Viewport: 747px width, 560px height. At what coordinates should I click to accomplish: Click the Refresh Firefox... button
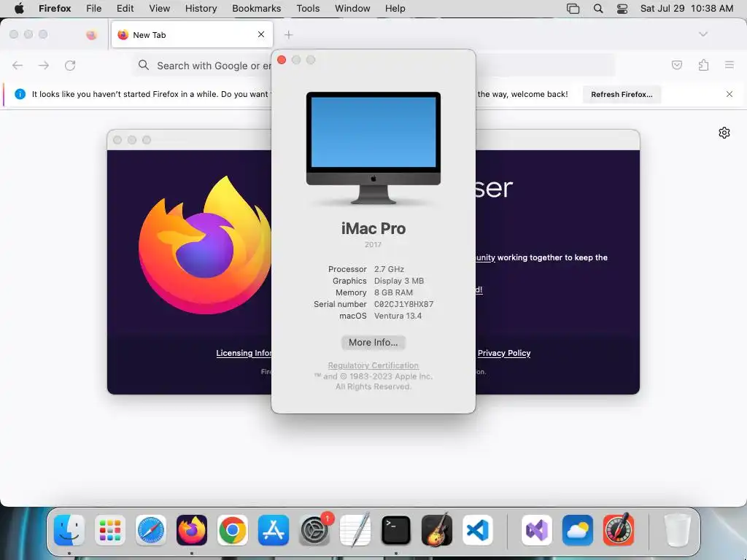point(622,94)
